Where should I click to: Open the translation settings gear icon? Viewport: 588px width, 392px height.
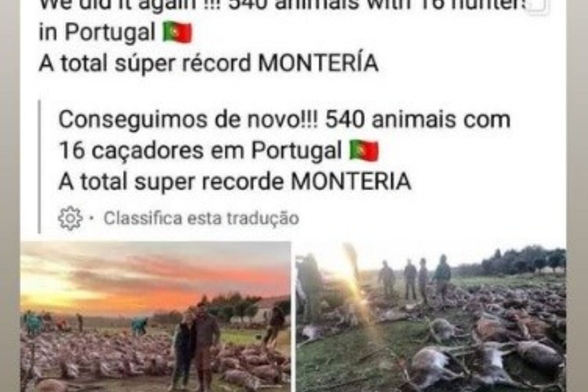click(71, 218)
